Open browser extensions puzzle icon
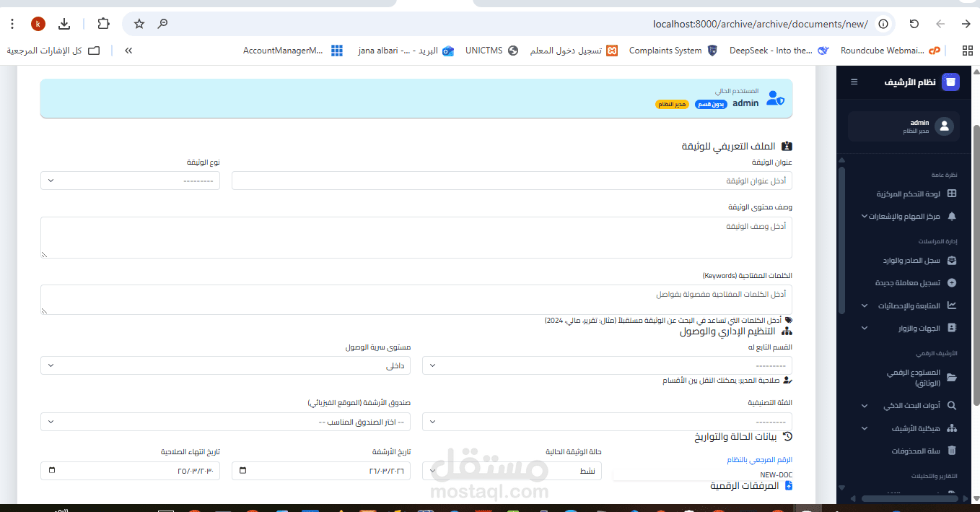Image resolution: width=980 pixels, height=512 pixels. (x=103, y=24)
